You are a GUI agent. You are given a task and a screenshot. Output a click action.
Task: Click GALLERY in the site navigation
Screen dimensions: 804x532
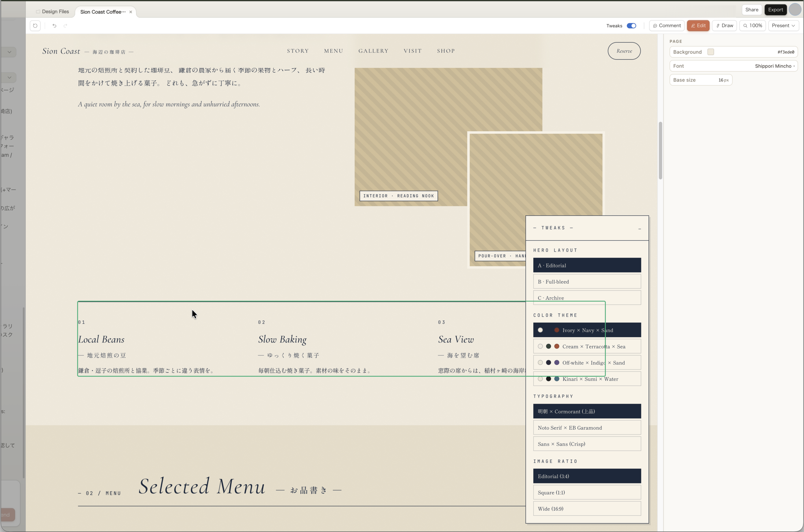373,51
